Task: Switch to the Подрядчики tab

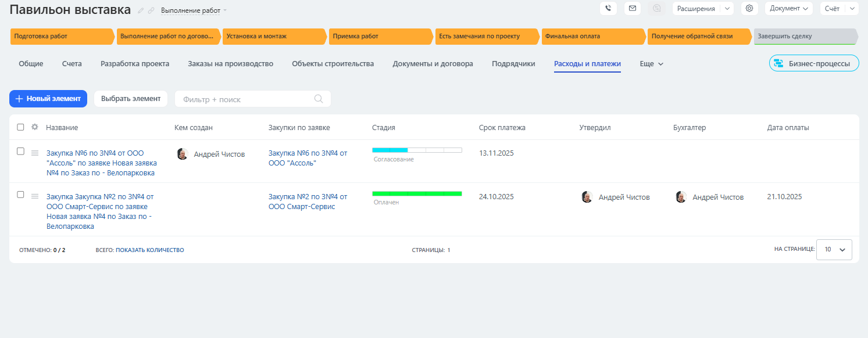Action: coord(513,64)
